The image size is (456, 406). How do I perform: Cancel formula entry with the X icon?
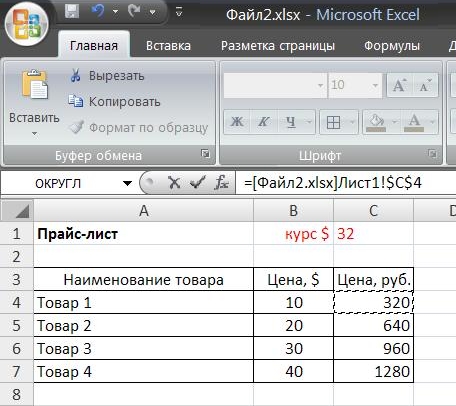click(x=174, y=183)
